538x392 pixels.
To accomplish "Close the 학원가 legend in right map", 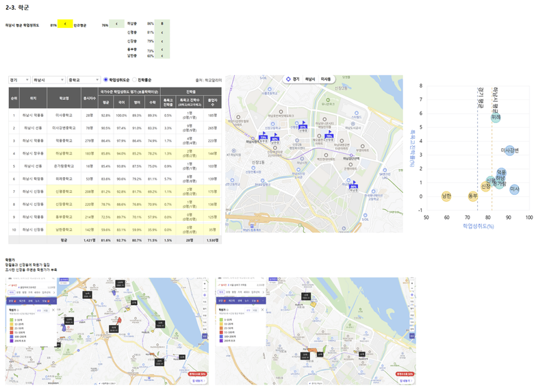I will coord(262,310).
